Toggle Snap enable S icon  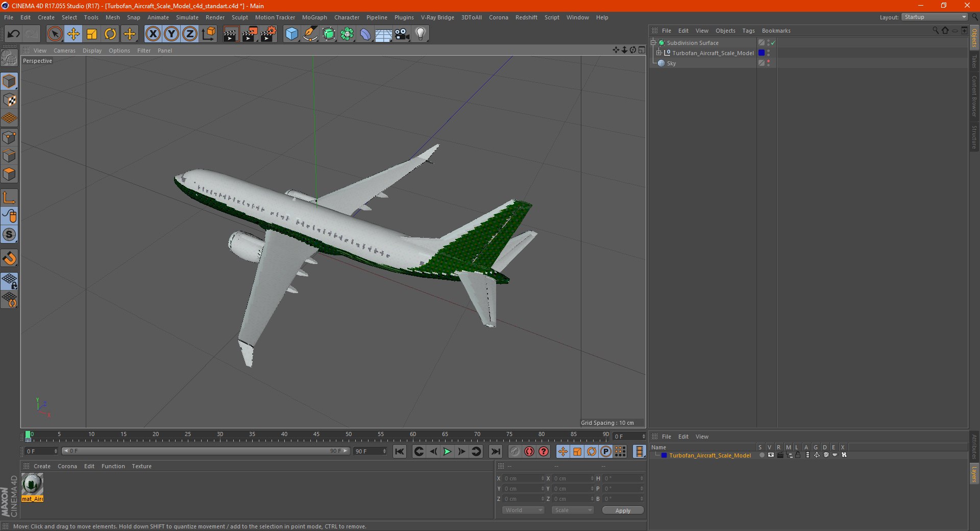(x=9, y=234)
